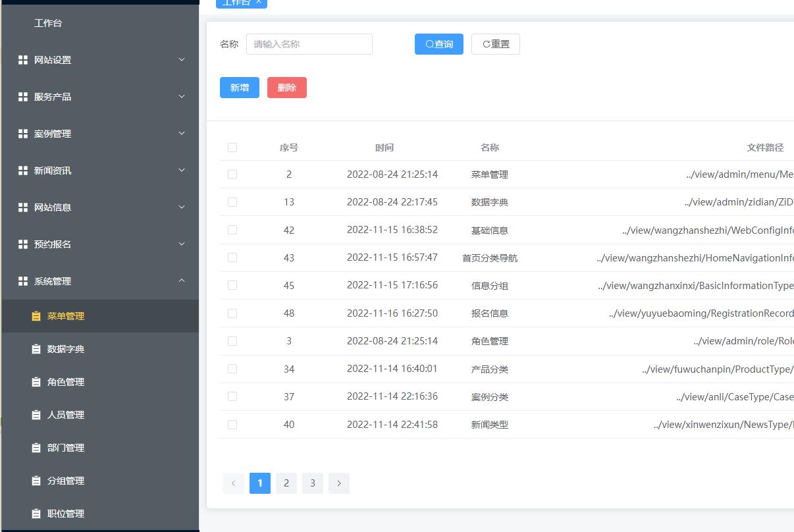The image size is (794, 532).
Task: Open the 工作台 sidebar item
Action: tap(48, 23)
